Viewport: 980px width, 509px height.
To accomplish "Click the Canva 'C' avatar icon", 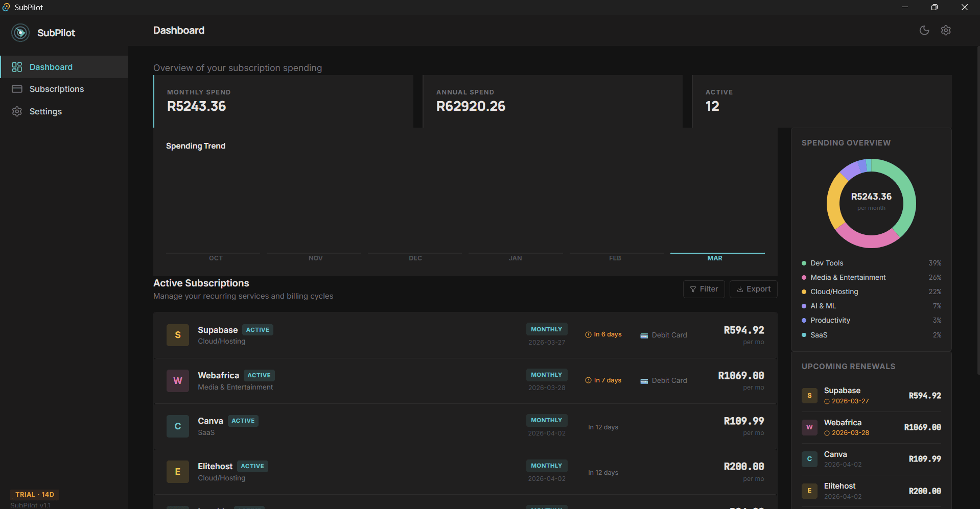I will (177, 426).
